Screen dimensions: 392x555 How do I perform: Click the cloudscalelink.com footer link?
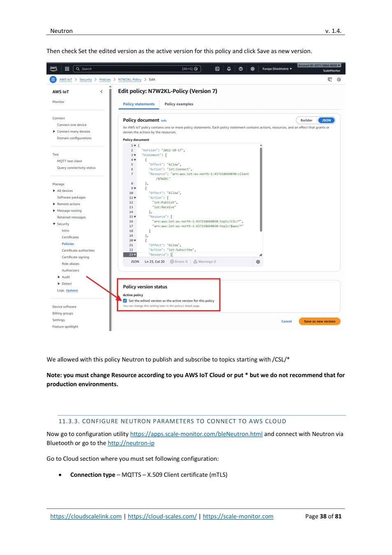point(86,516)
